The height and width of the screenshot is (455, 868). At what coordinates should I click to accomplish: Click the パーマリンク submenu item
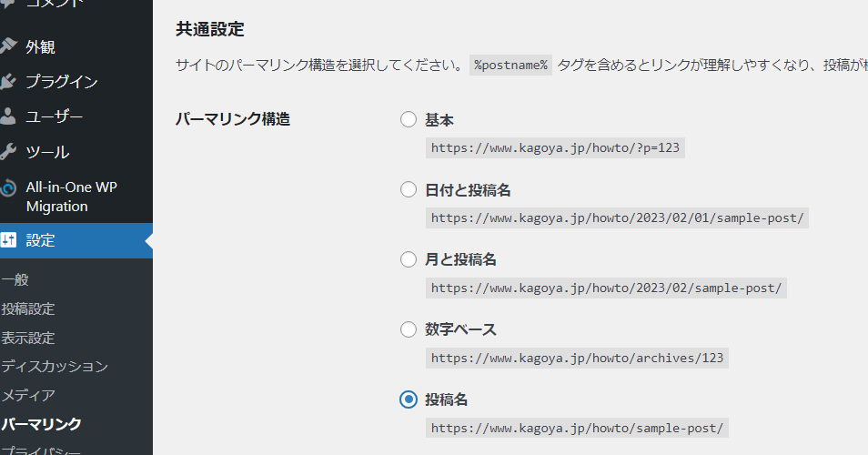[x=42, y=424]
